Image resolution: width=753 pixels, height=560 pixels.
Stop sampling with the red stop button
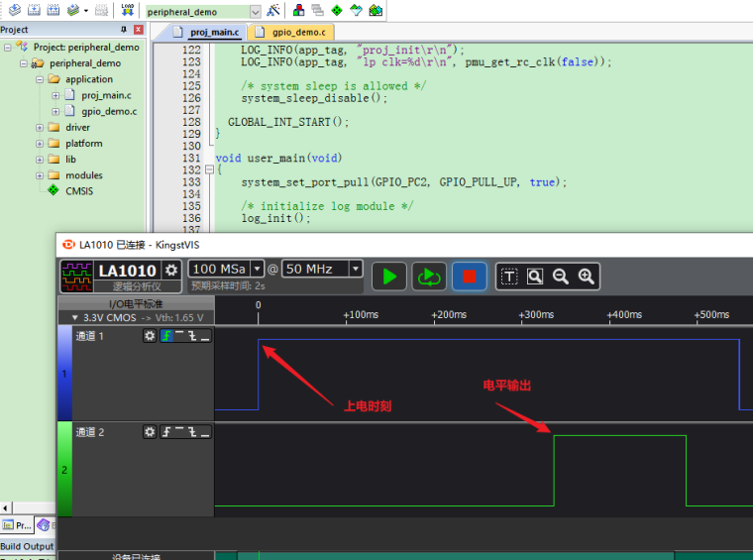(470, 277)
